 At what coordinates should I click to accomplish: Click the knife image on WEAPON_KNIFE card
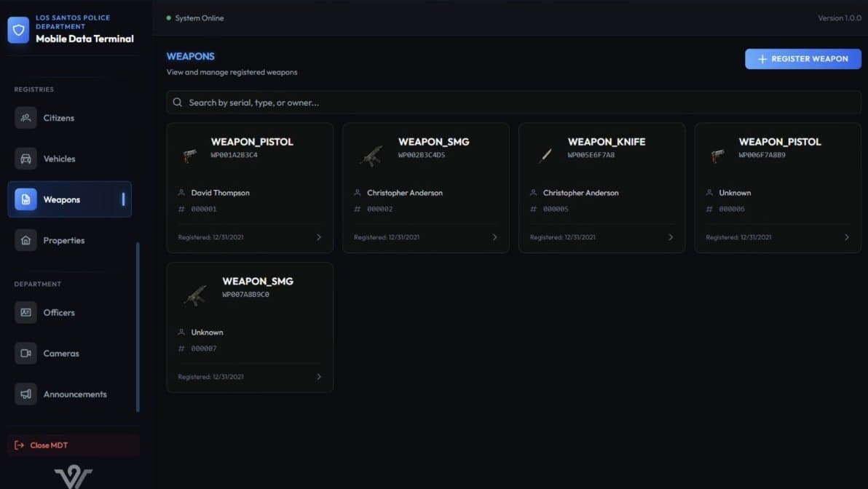545,154
